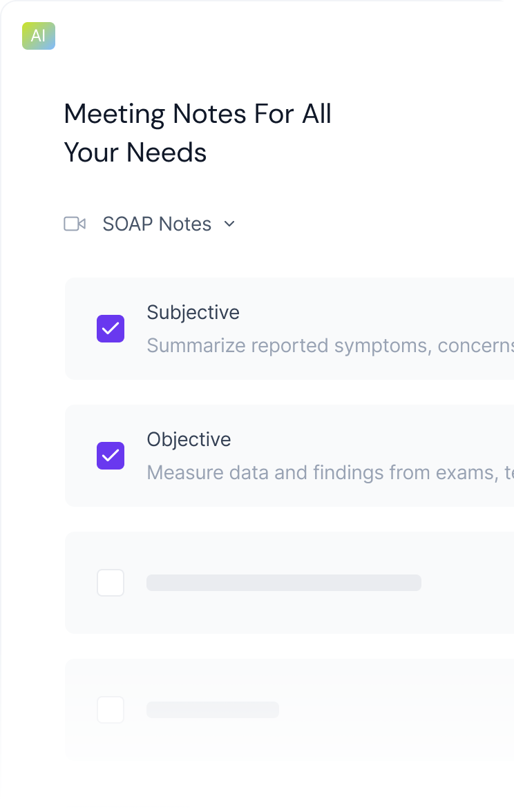Screen dimensions: 514x812
Task: Select the Subjective section label
Action: click(x=193, y=312)
